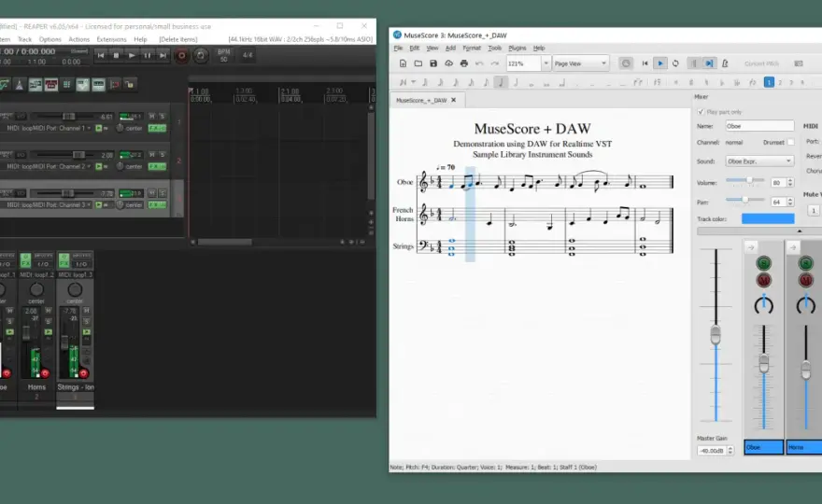Click REAPER track 1 volume fader
This screenshot has height=504, width=822.
(69, 117)
